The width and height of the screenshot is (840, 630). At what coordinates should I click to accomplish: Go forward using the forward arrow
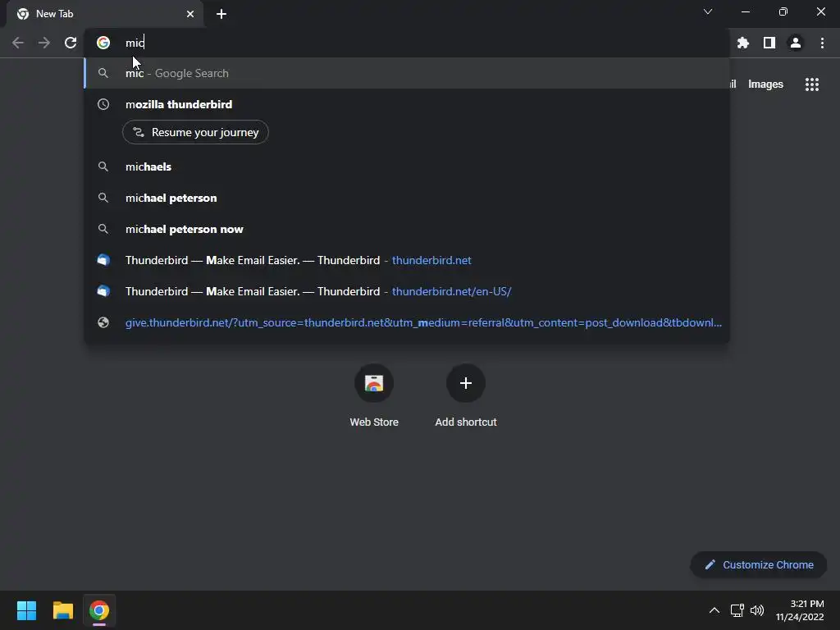click(x=44, y=43)
